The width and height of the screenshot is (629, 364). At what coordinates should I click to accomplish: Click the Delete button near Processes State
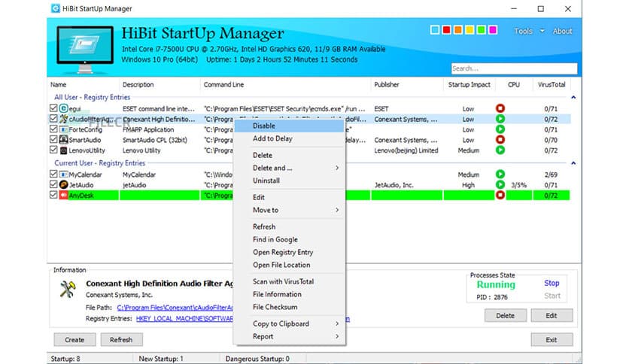click(505, 316)
